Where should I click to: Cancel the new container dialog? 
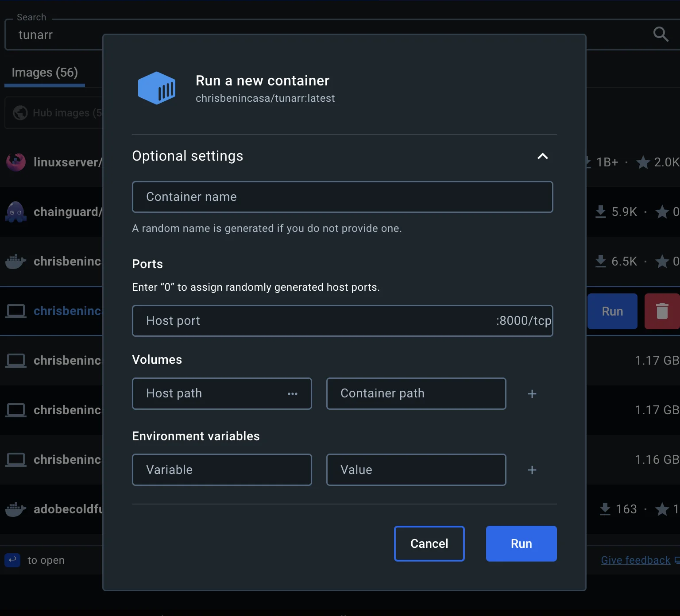[429, 543]
